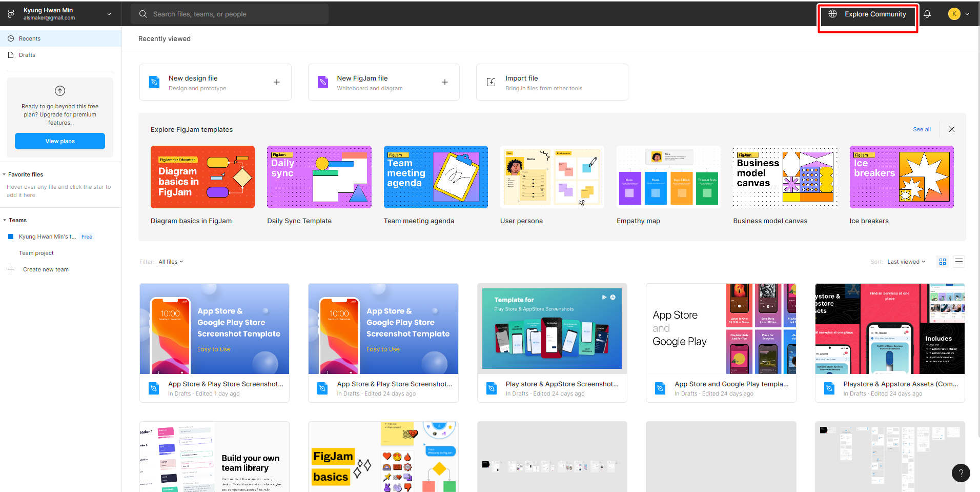Viewport: 980px width, 492px height.
Task: Click the upgrade arrow circle icon
Action: [60, 91]
